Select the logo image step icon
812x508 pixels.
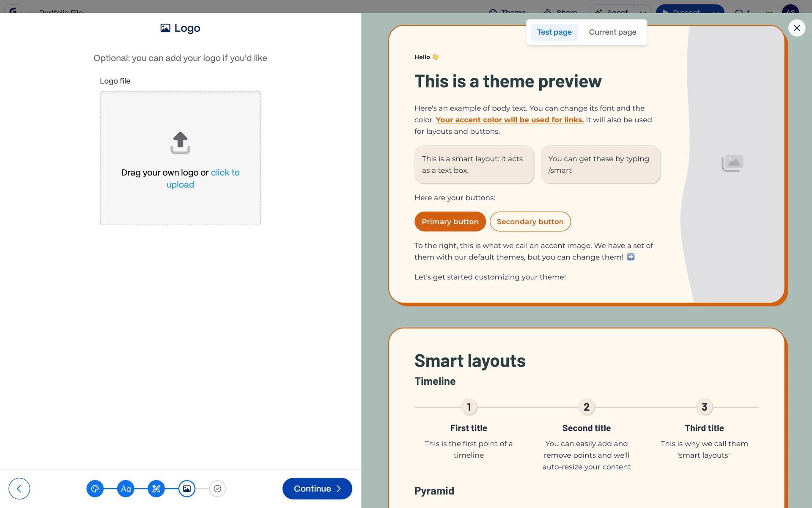coord(187,489)
